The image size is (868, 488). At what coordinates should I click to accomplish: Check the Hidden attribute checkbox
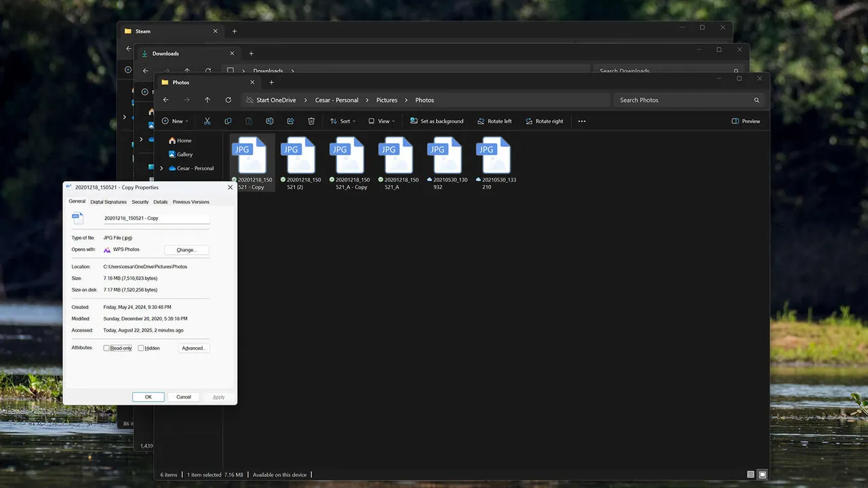(140, 348)
